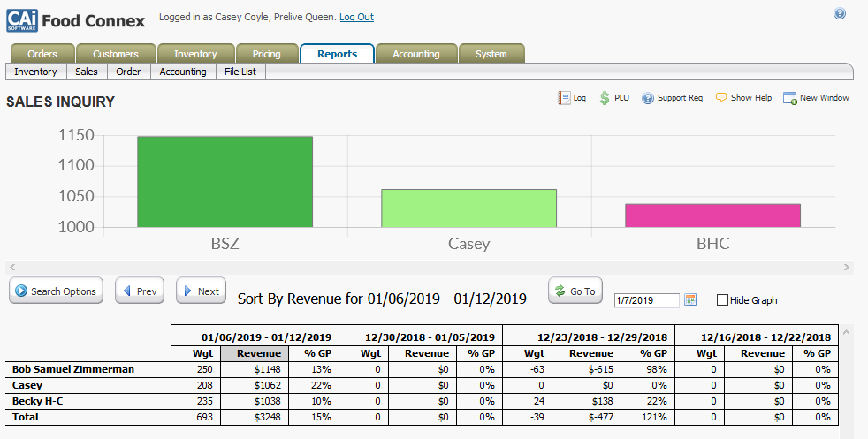The width and height of the screenshot is (868, 439).
Task: Click the 98% GP cell
Action: 648,369
